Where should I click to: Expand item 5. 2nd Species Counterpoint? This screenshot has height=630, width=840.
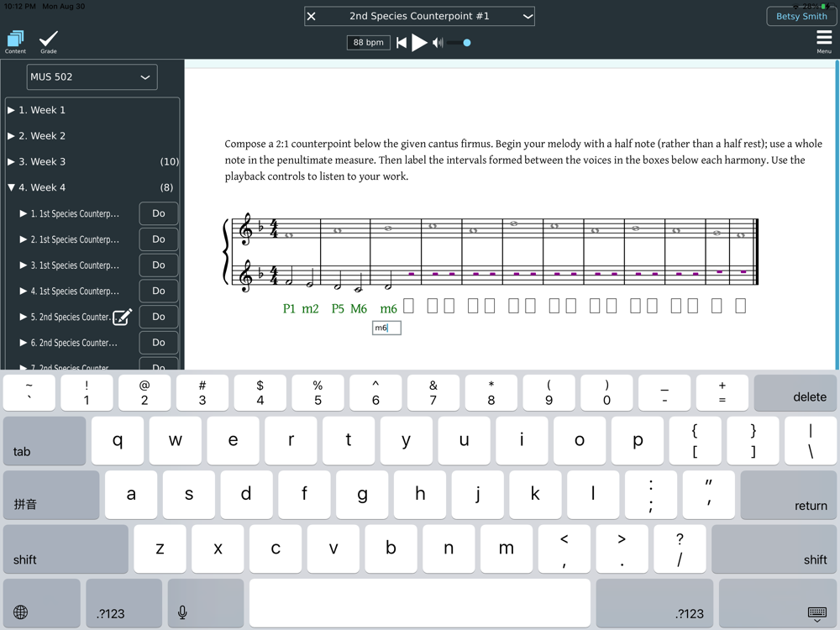23,317
